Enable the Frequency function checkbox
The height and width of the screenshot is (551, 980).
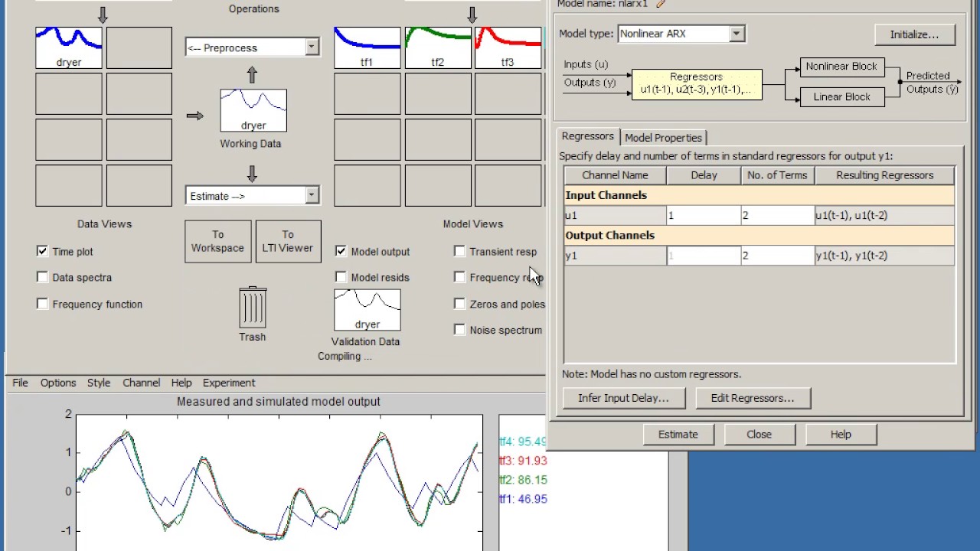[x=42, y=304]
